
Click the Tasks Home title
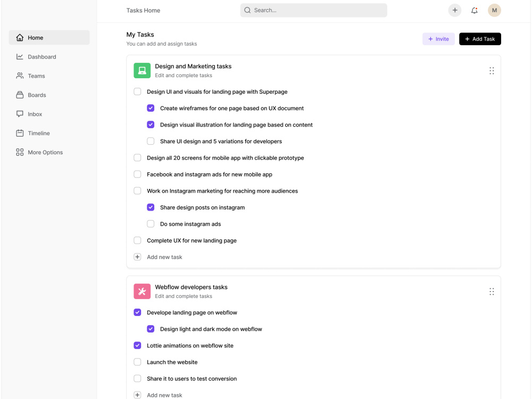click(x=143, y=11)
